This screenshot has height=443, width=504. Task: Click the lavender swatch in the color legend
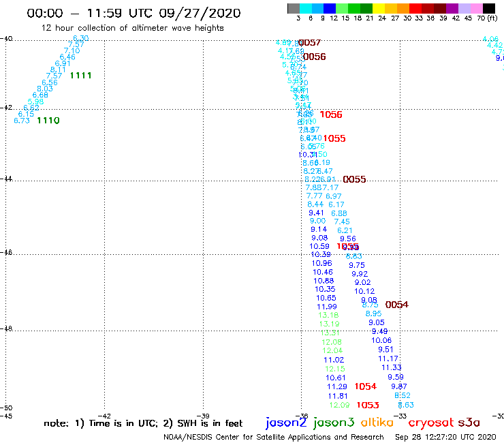(x=464, y=8)
